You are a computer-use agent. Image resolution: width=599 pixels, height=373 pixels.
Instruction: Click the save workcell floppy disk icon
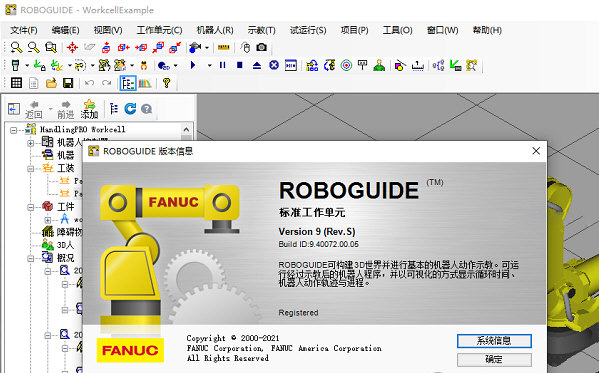click(x=68, y=83)
